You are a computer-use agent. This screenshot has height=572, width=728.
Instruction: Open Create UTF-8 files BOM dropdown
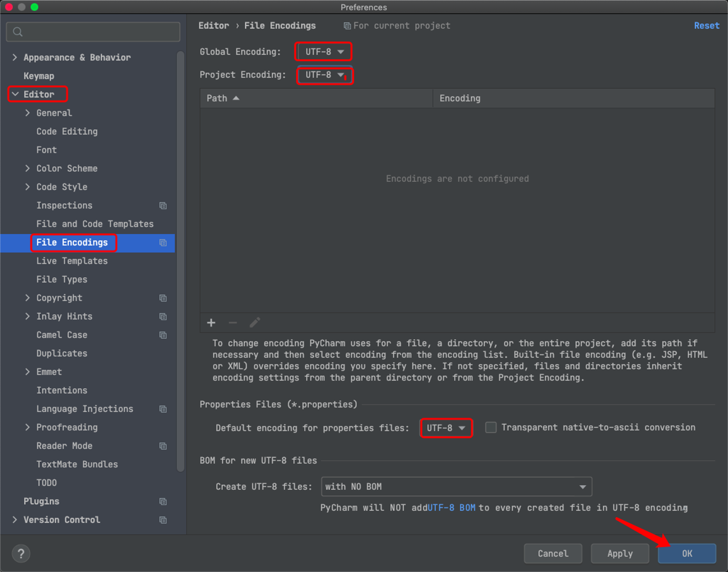click(456, 486)
